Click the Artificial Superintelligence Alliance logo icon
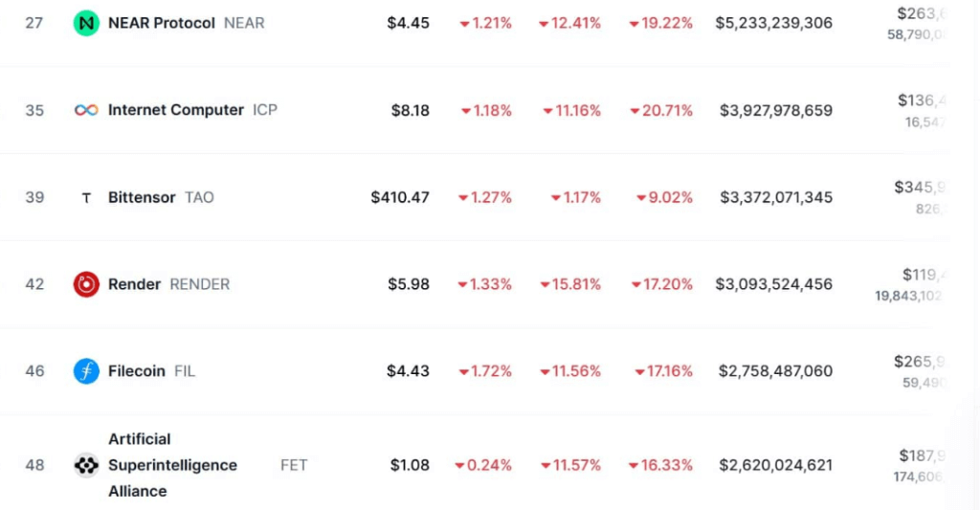The image size is (980, 510). [x=86, y=465]
